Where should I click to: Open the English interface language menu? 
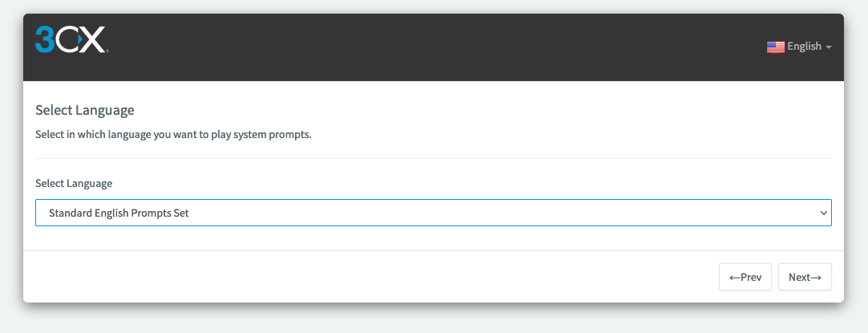(799, 47)
